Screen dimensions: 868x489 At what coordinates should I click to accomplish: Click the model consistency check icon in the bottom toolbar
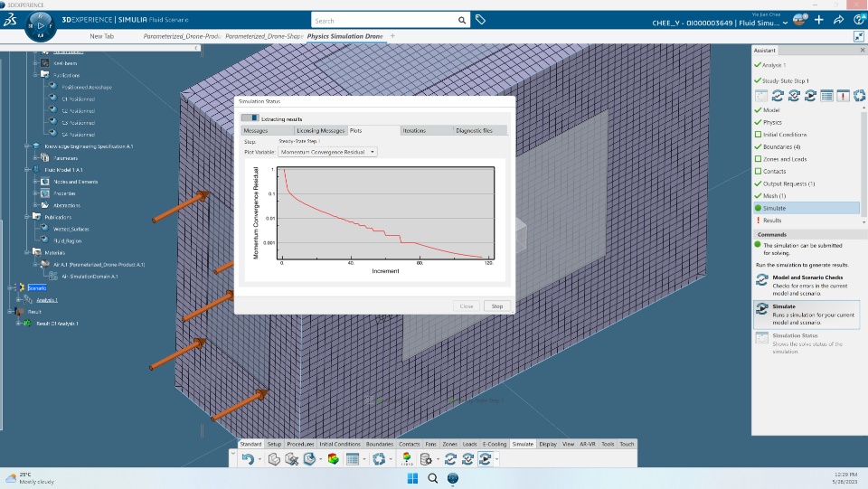pyautogui.click(x=450, y=459)
